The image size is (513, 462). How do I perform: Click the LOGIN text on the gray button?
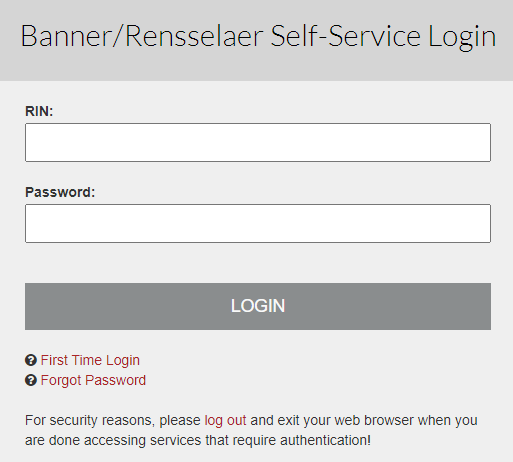258,306
